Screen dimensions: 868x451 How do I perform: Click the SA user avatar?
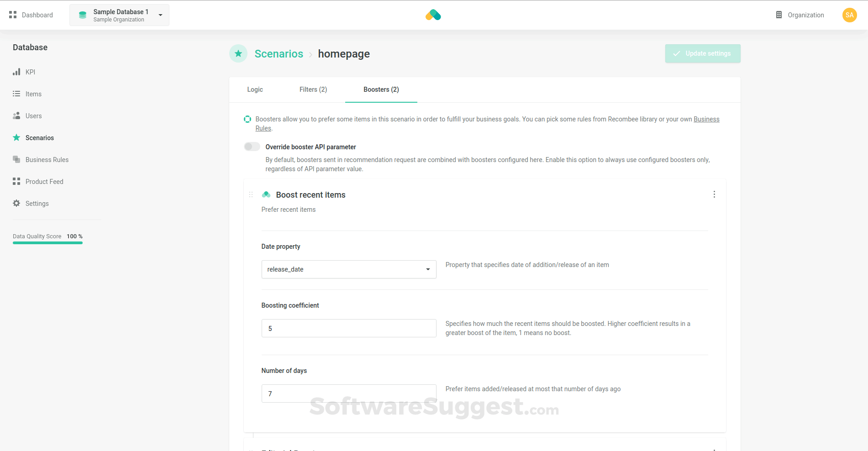[x=849, y=15]
